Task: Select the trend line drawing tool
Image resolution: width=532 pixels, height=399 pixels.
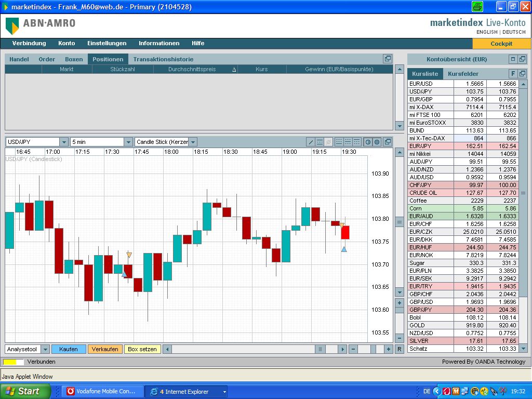Action: pos(311,142)
